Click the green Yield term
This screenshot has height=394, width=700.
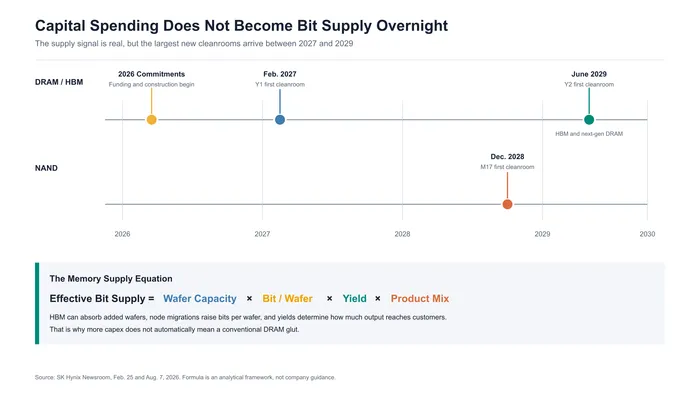tap(354, 299)
